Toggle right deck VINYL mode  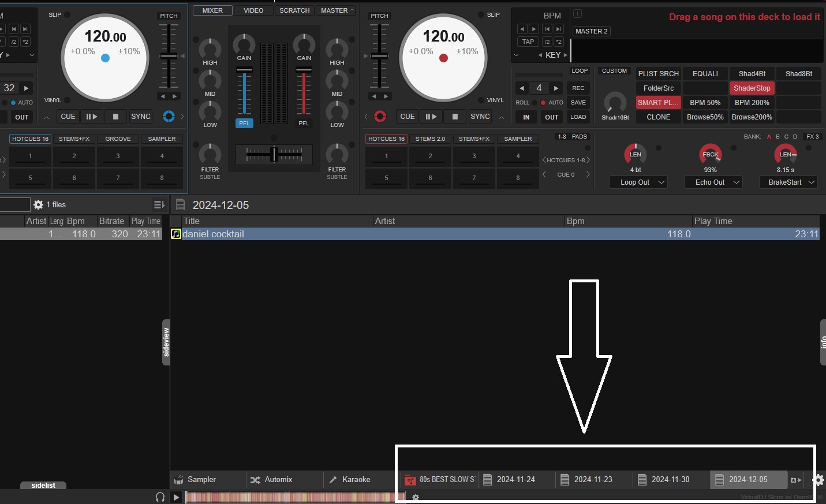point(481,100)
